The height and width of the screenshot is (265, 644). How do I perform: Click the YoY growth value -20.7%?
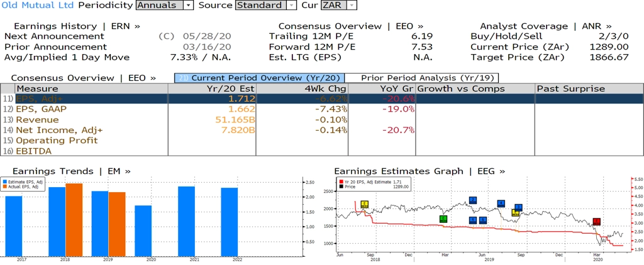click(x=398, y=130)
